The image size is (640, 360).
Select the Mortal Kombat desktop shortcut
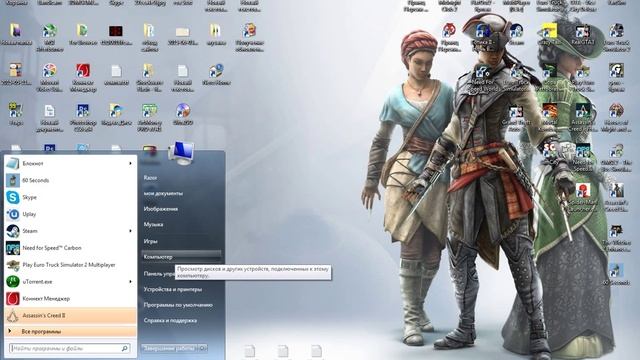(x=549, y=117)
